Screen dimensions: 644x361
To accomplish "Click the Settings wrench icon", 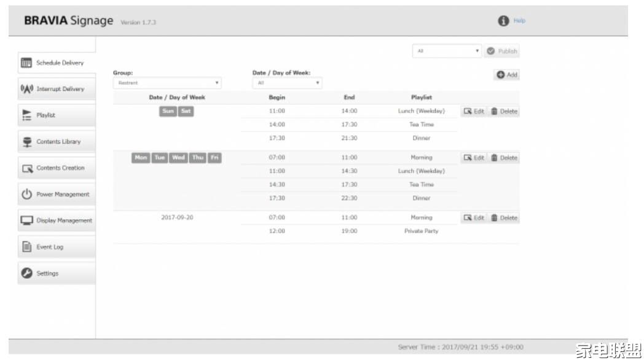I will [26, 273].
